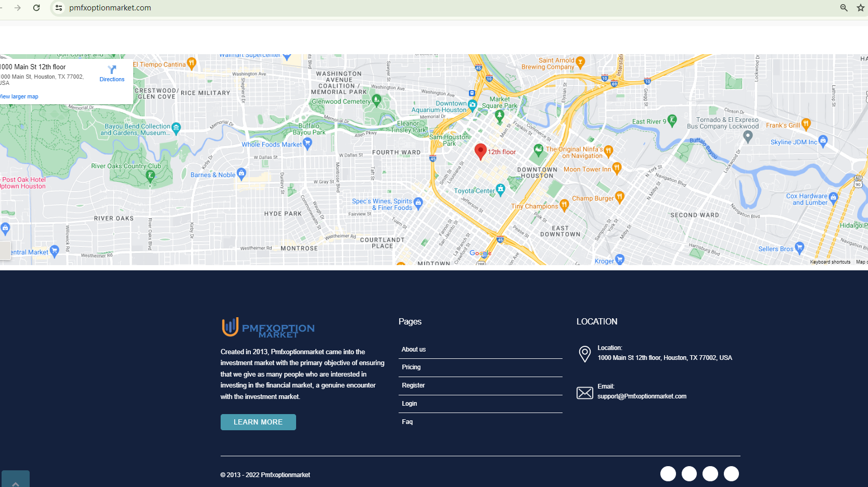
Task: Click the Directions icon on the map card
Action: click(112, 70)
